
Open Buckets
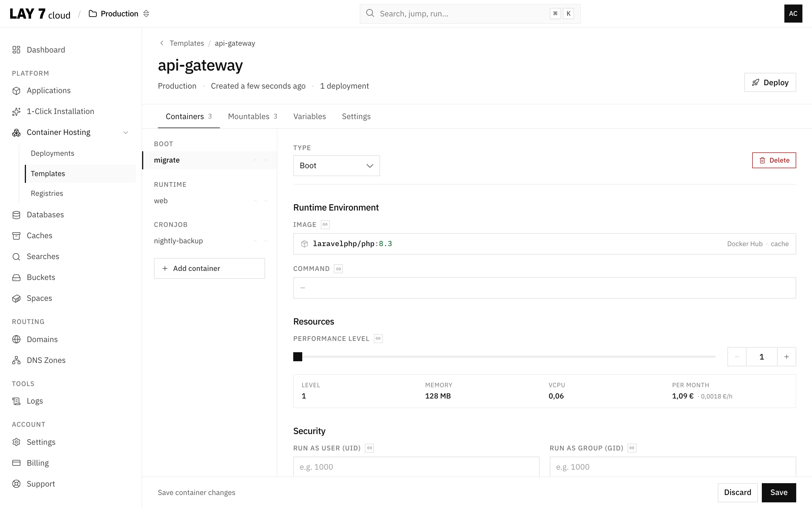(34, 277)
